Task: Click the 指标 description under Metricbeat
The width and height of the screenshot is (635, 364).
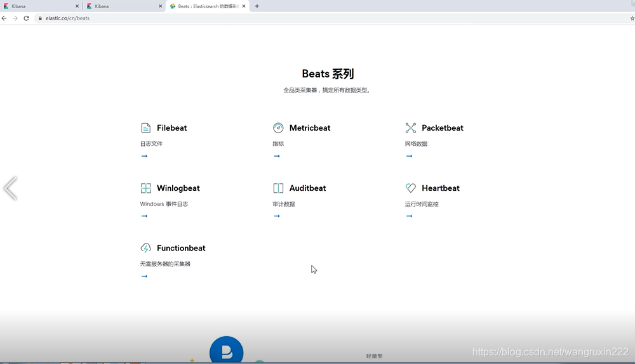Action: 278,143
